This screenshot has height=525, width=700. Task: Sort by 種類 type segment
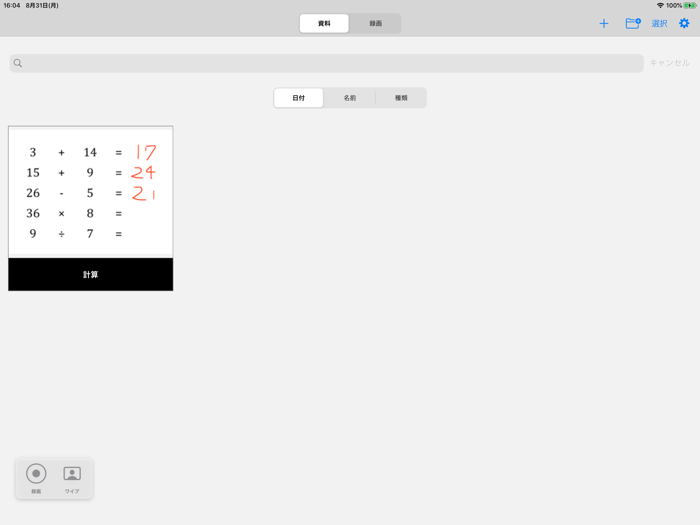point(401,98)
